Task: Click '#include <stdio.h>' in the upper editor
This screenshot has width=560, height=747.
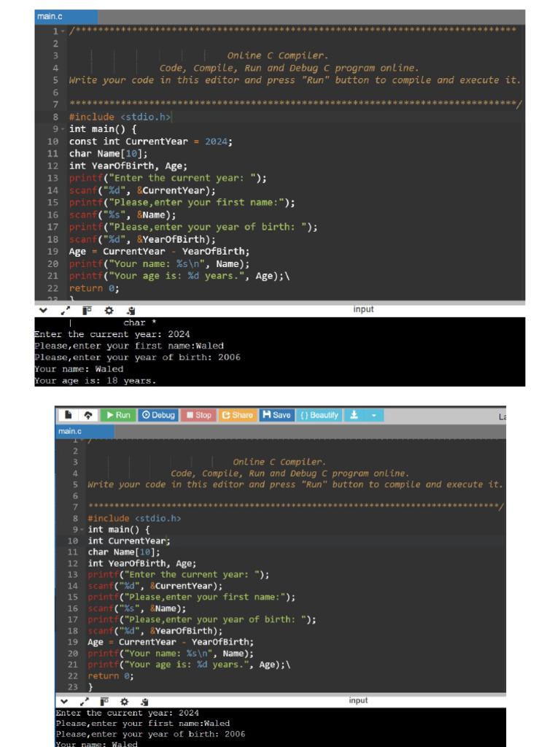Action: tap(120, 117)
